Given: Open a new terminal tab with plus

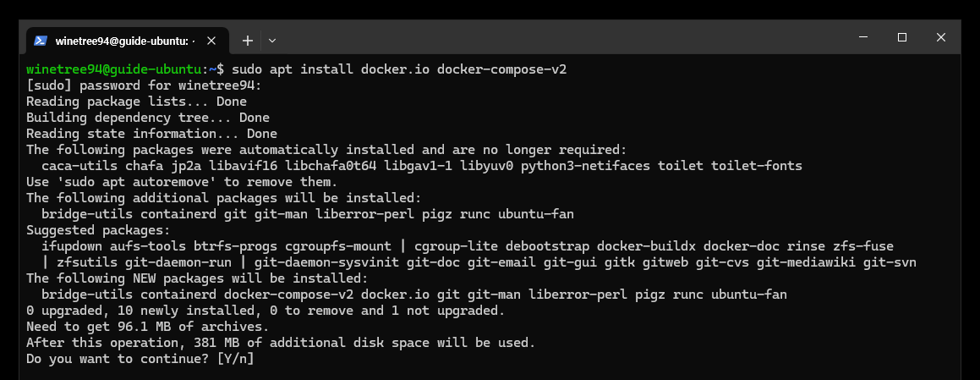Looking at the screenshot, I should pos(248,41).
